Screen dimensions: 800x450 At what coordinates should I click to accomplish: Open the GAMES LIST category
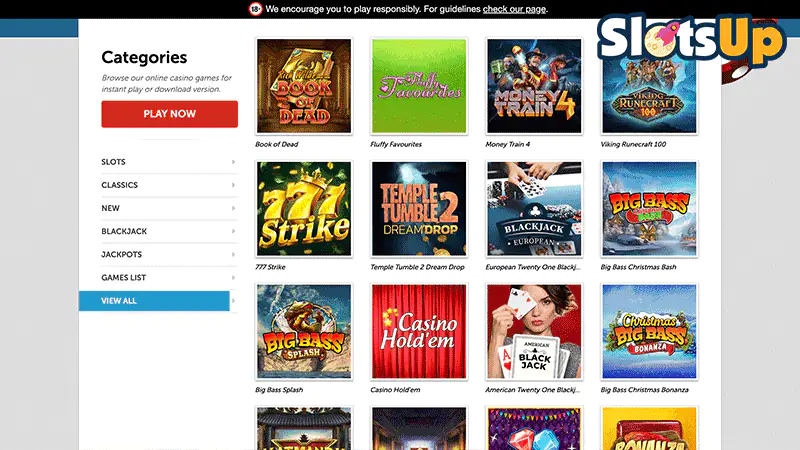coord(168,278)
